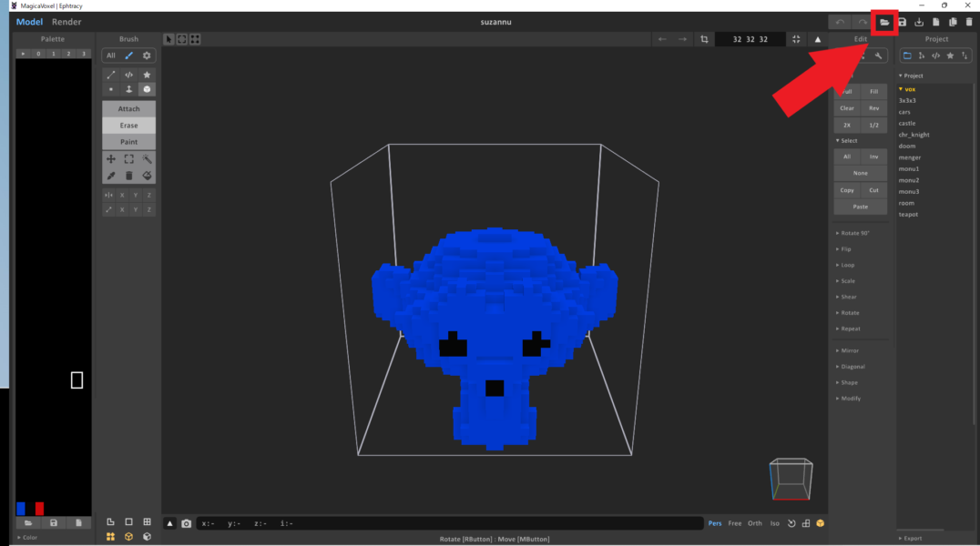Activate the Paint Bucket fill tool

[x=147, y=176]
